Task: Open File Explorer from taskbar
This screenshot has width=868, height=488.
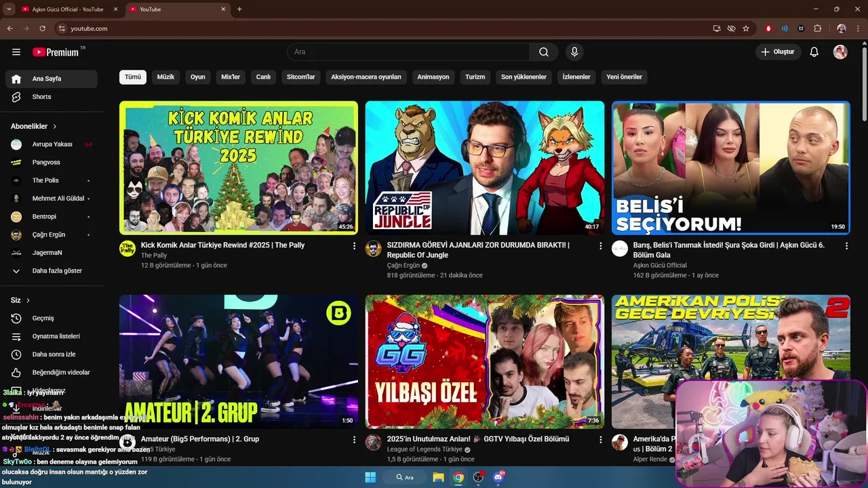Action: point(438,477)
